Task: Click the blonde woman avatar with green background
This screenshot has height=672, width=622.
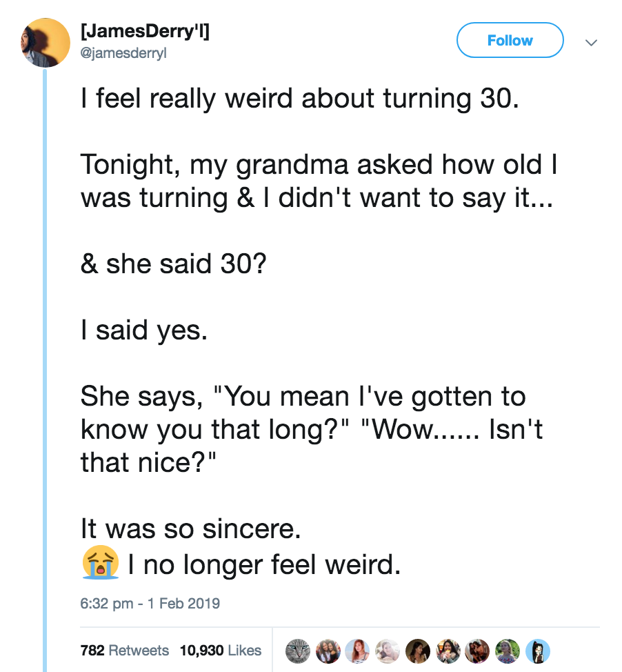Action: (506, 650)
